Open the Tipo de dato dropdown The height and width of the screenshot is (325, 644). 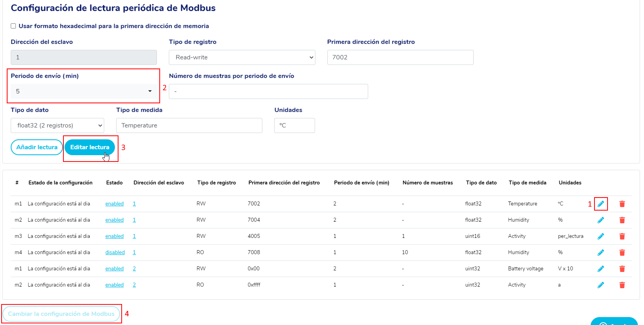[x=57, y=125]
